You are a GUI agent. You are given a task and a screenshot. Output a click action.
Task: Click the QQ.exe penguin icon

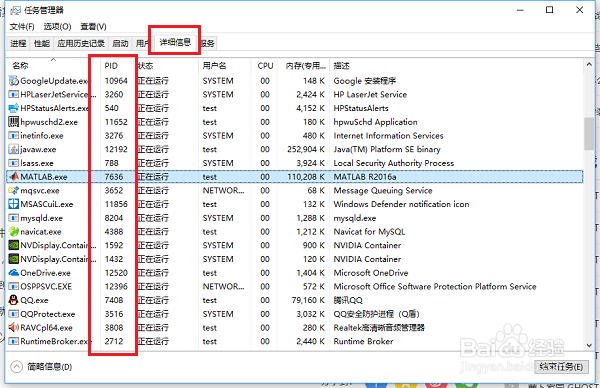[x=13, y=300]
